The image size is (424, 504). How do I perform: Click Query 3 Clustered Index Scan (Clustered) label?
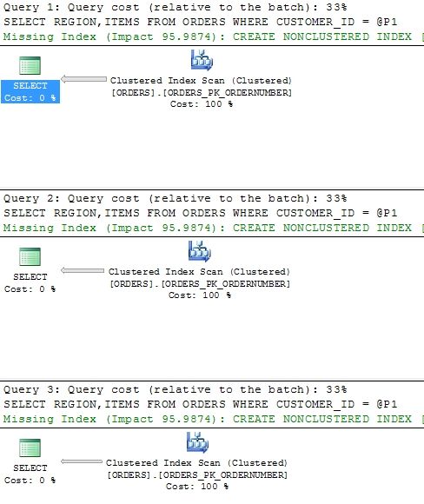[x=196, y=463]
